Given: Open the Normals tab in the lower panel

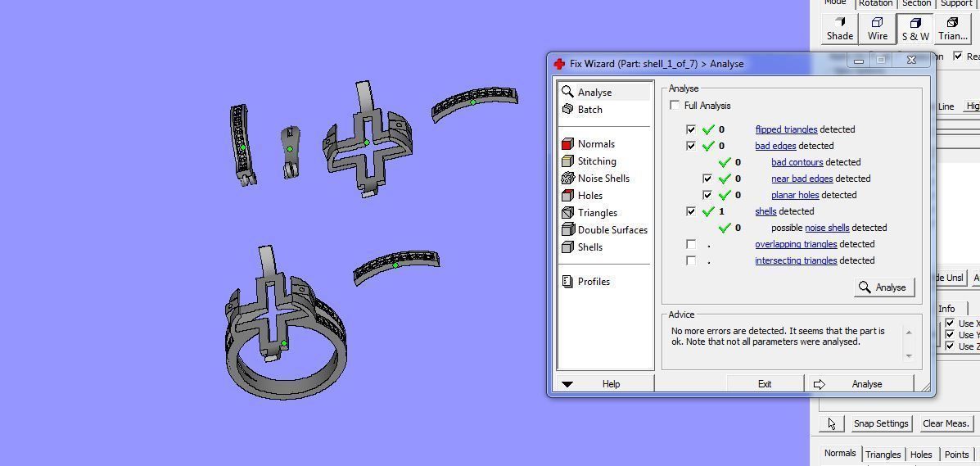Looking at the screenshot, I should coord(839,454).
